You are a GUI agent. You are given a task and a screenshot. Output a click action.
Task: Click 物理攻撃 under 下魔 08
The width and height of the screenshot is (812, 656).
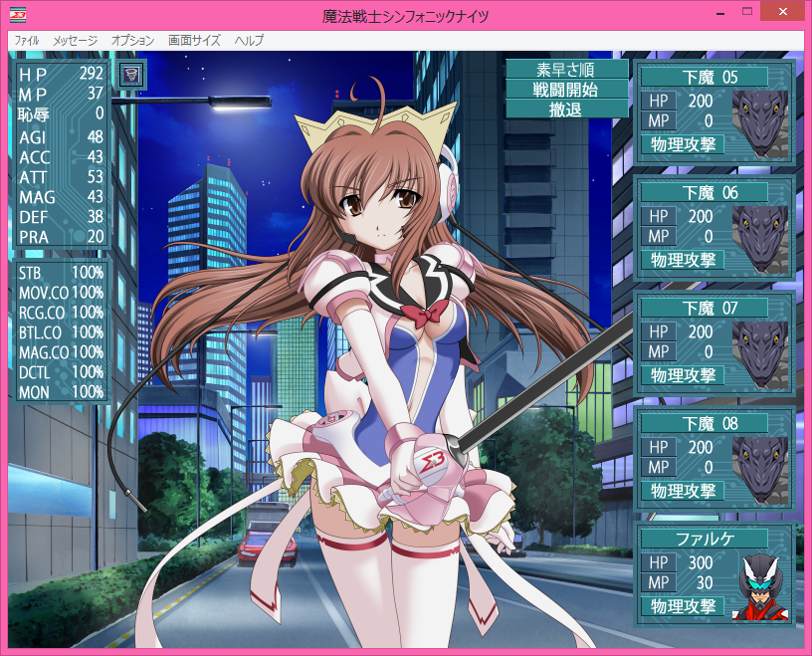coord(683,491)
